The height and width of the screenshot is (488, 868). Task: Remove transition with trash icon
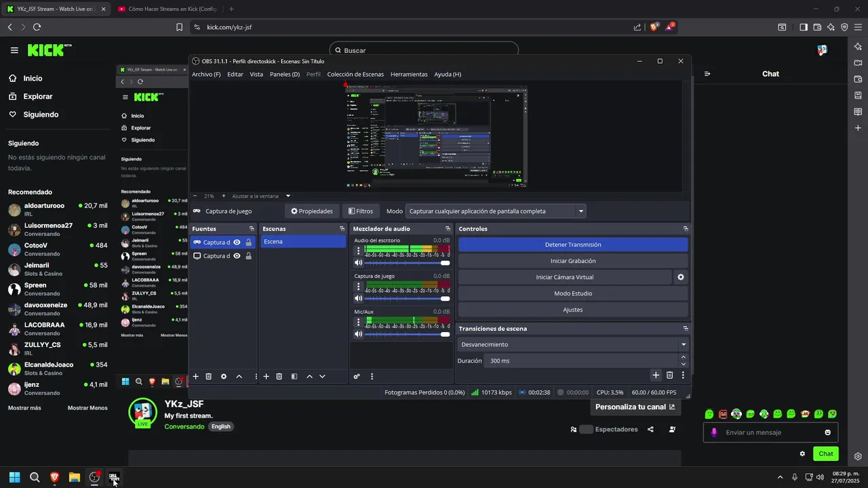(x=669, y=375)
